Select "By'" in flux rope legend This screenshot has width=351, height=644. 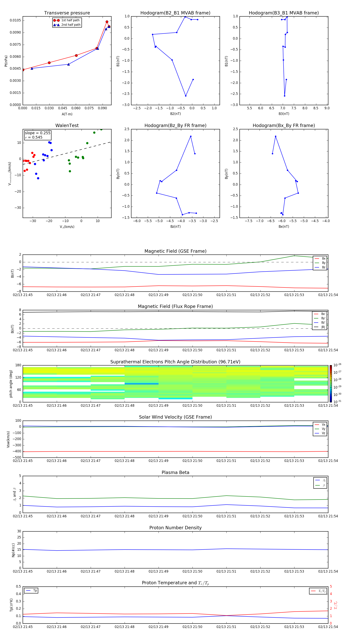pyautogui.click(x=320, y=318)
